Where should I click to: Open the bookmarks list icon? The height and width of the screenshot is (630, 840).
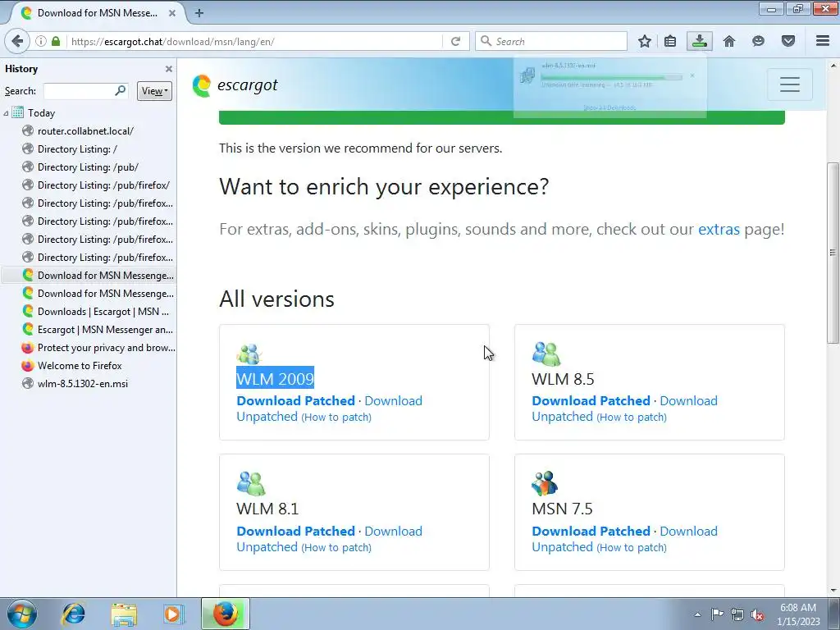(670, 41)
